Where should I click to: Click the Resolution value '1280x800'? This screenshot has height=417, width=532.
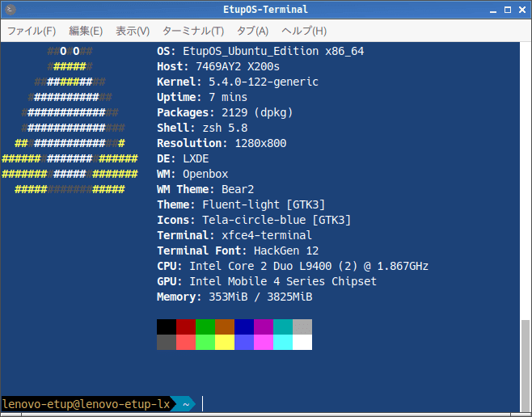click(x=260, y=143)
